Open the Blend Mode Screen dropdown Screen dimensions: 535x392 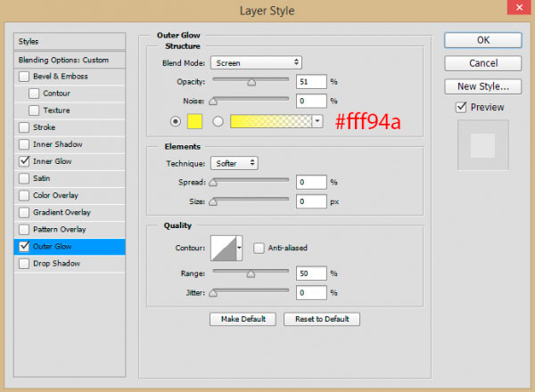[x=256, y=62]
